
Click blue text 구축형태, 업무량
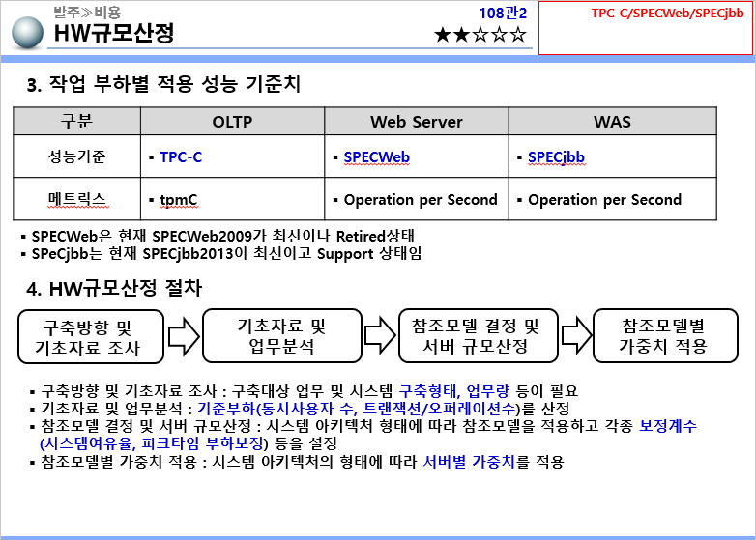(x=453, y=390)
